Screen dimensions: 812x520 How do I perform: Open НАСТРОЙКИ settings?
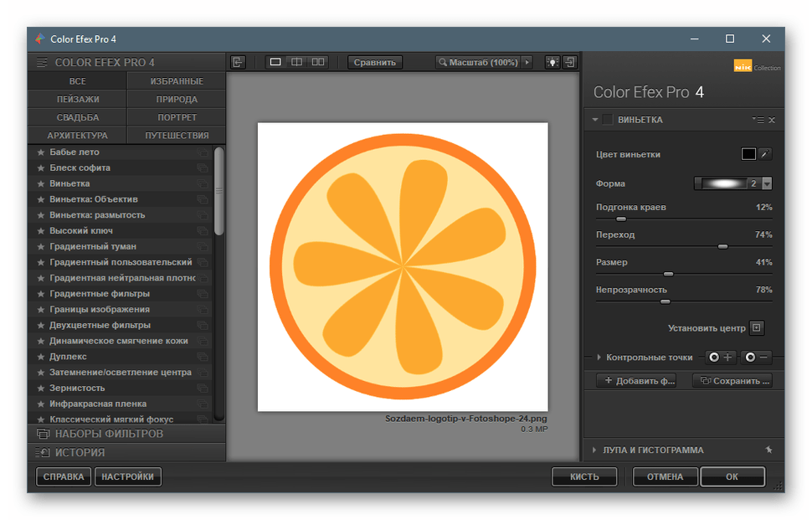pyautogui.click(x=127, y=476)
